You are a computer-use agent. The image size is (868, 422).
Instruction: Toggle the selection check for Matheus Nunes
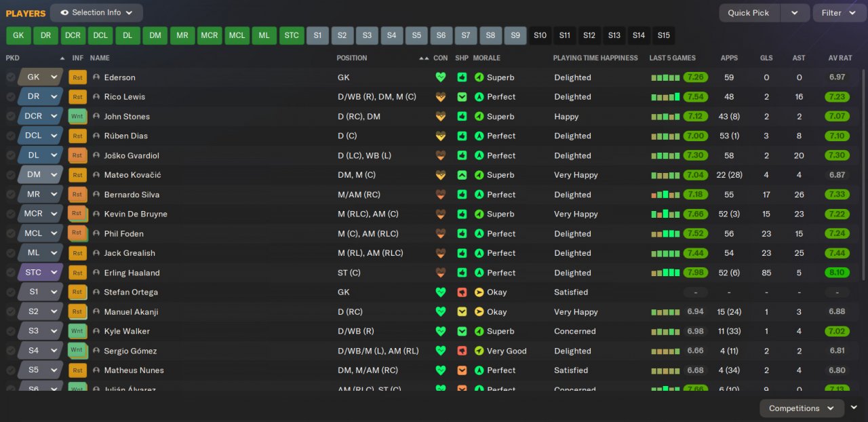pyautogui.click(x=11, y=370)
